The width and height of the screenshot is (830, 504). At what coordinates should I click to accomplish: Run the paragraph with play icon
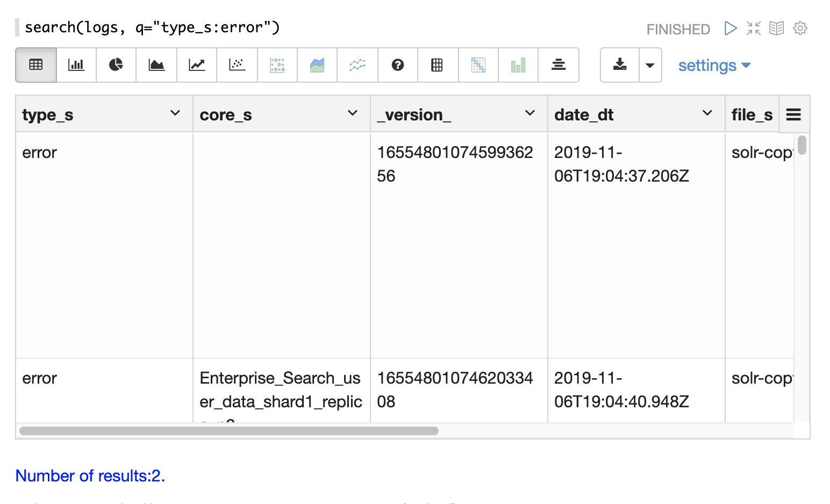pyautogui.click(x=730, y=28)
